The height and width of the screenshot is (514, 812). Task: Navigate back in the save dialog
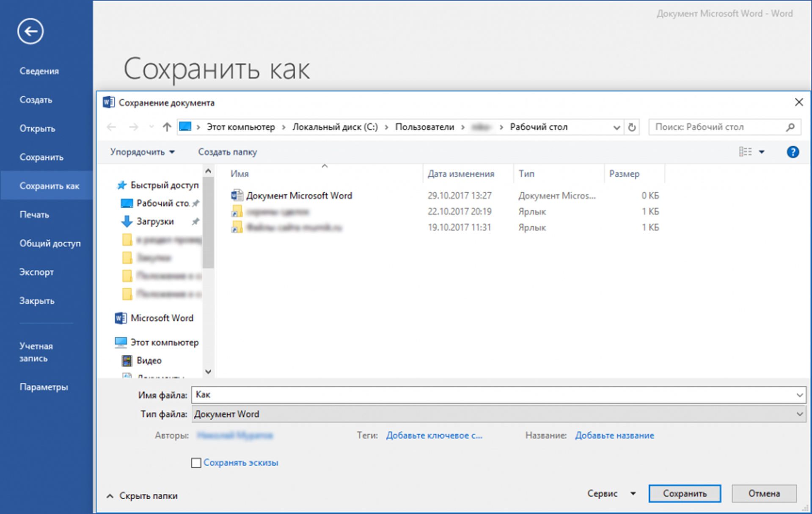click(x=111, y=127)
